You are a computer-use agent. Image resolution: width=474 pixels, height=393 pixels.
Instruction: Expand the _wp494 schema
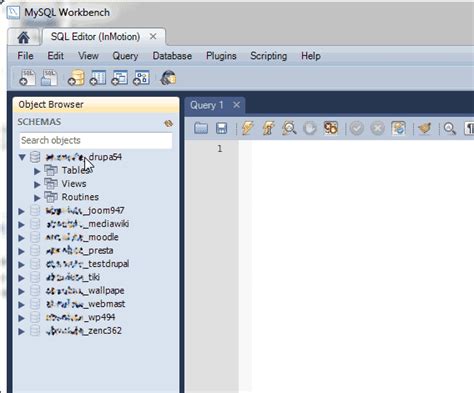[21, 318]
